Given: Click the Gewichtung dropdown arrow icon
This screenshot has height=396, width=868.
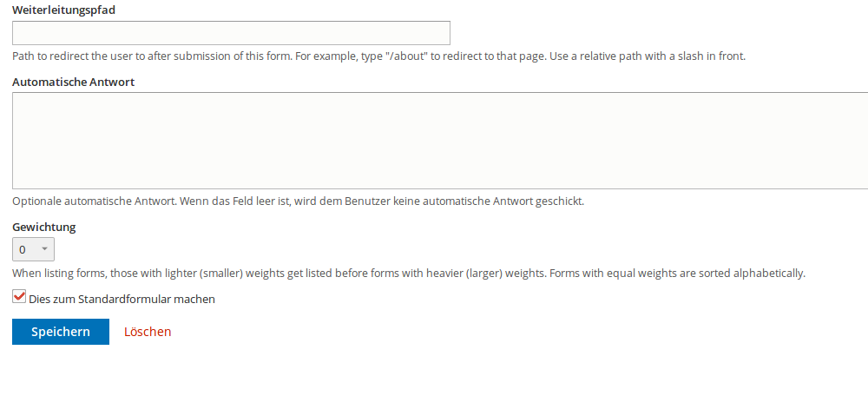Looking at the screenshot, I should click(45, 250).
